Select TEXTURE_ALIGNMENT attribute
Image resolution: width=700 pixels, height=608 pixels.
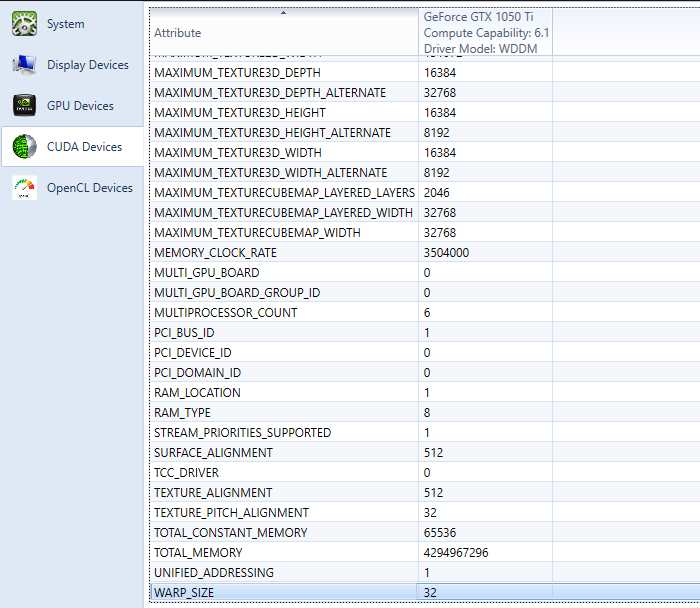click(213, 493)
